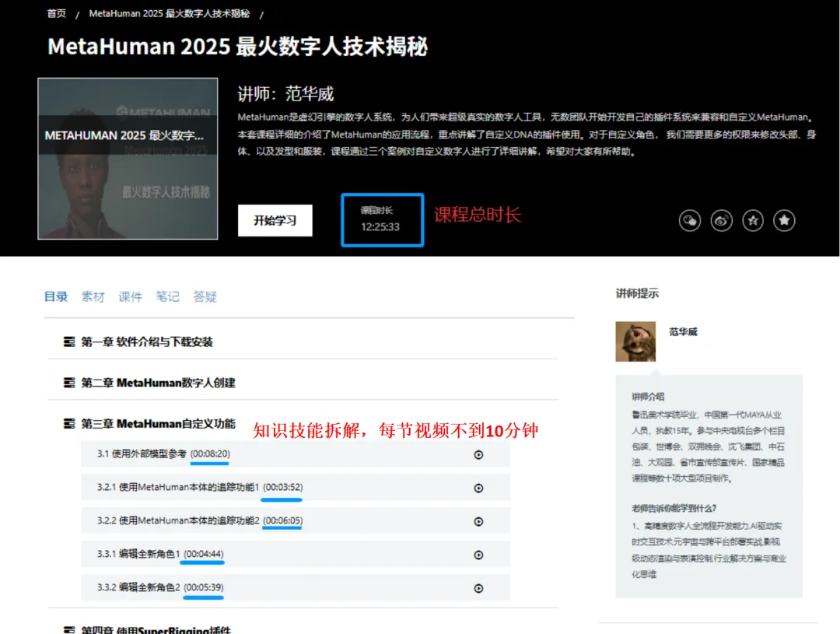Select the 课件 tab
Viewport: 840px width, 634px height.
coord(130,296)
